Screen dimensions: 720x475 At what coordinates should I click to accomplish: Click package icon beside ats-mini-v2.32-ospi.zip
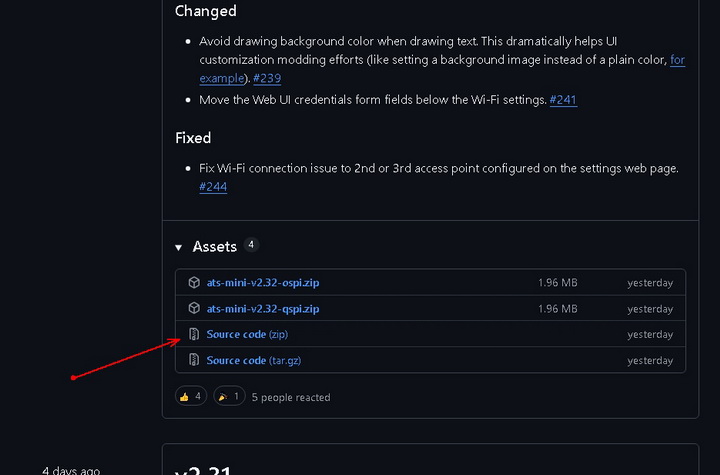194,283
